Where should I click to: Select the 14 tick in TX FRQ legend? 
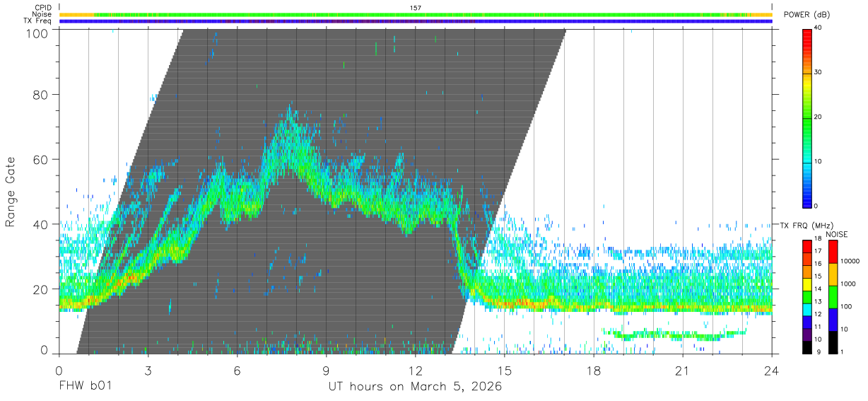tap(818, 290)
